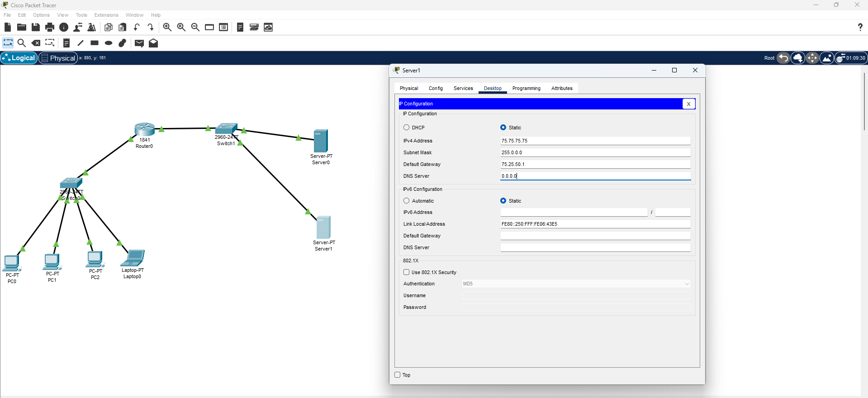Set the tiled background using the mountain icon
Screen dimensions: 868x398
(x=827, y=58)
